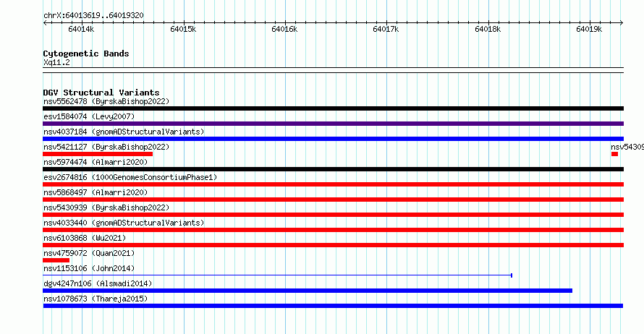Screen dimensions: 644x334
Task: Select the black nsv5562478 variant bar
Action: 333,108
